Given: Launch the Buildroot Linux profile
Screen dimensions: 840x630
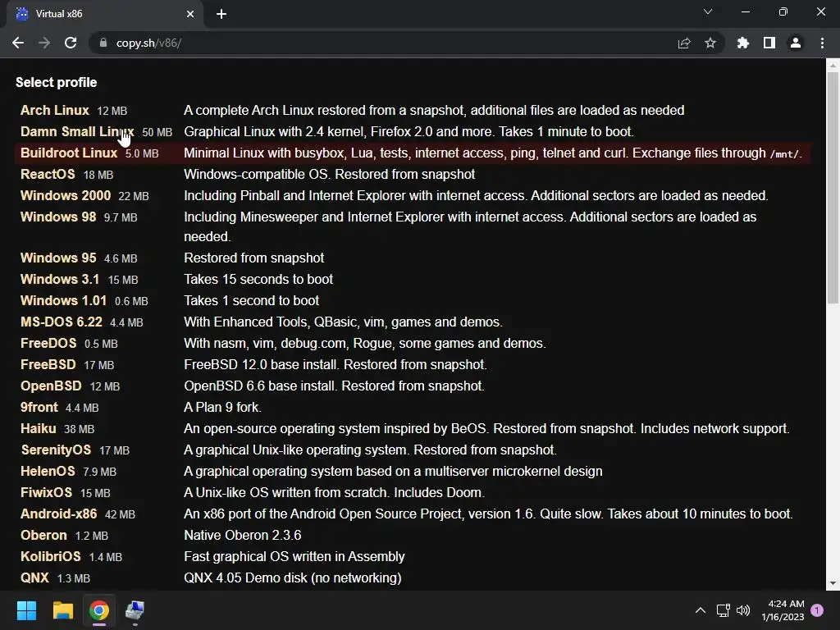Looking at the screenshot, I should [x=69, y=153].
